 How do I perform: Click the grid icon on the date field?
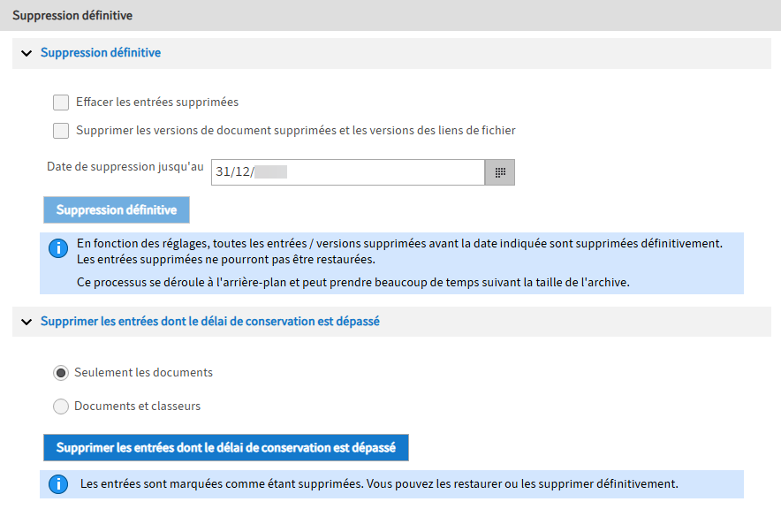pyautogui.click(x=499, y=171)
